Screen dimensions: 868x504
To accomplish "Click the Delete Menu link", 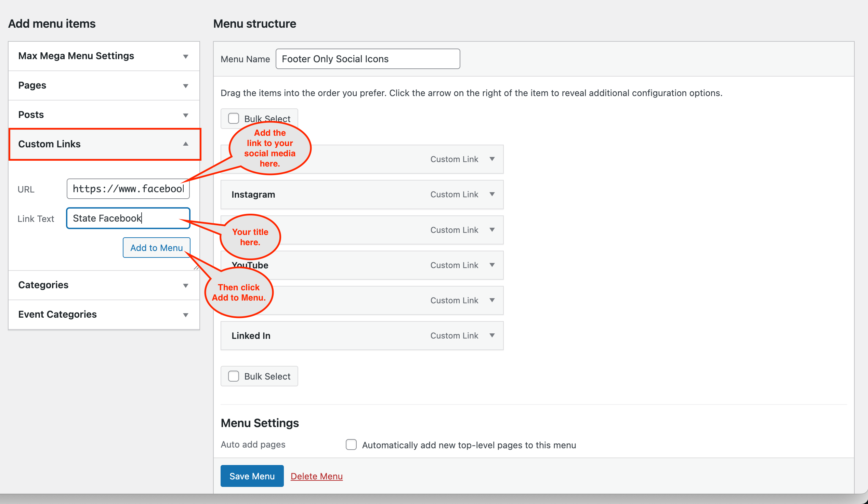I will (316, 476).
